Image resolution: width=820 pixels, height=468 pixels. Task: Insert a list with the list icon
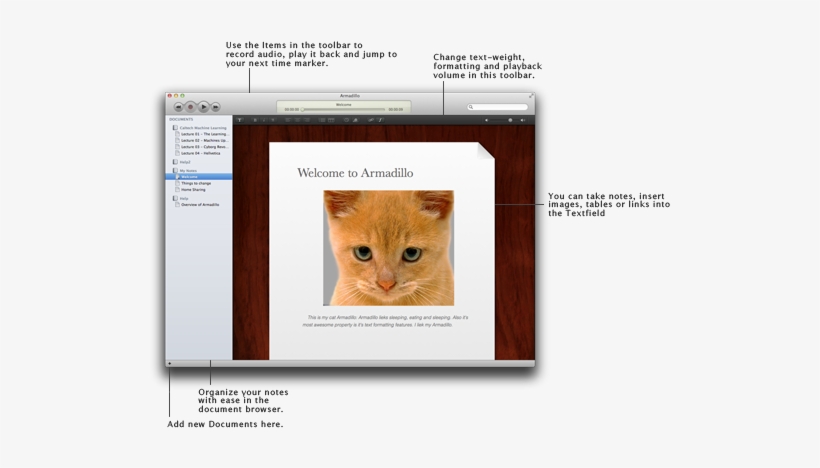(322, 120)
